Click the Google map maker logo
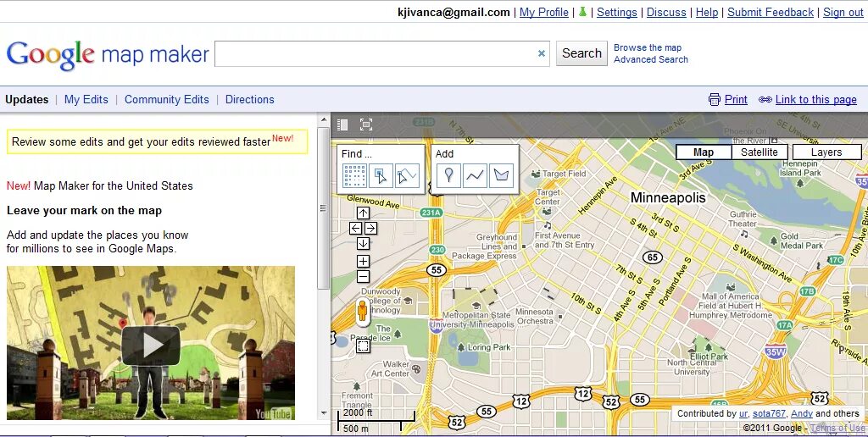The width and height of the screenshot is (868, 437). (x=108, y=54)
